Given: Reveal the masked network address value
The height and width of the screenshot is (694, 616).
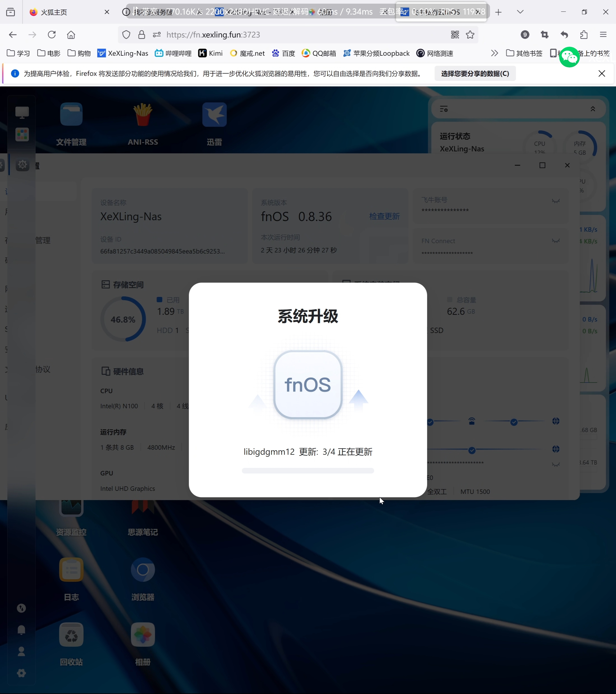Looking at the screenshot, I should coord(556,464).
